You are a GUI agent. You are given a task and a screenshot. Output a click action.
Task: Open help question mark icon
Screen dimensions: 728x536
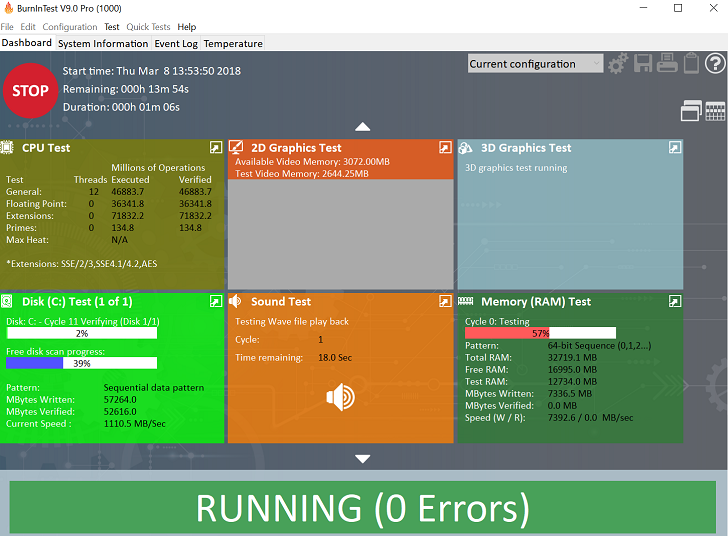point(715,63)
